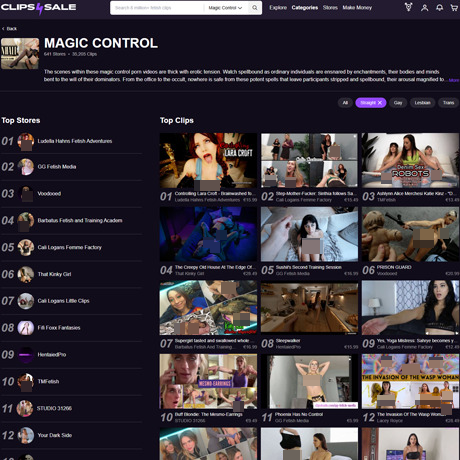Open the Stores menu
Image resolution: width=460 pixels, height=460 pixels.
tap(330, 7)
